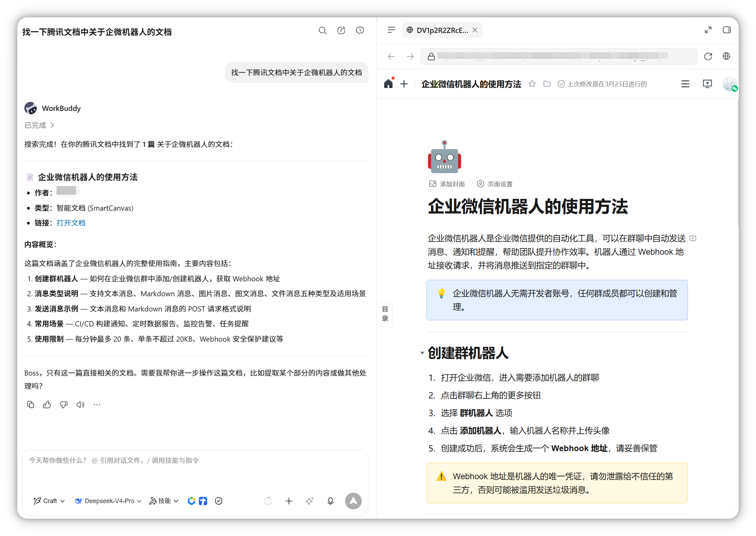This screenshot has width=756, height=536.
Task: Open the Deepseek-V4-Pro model dropdown
Action: point(108,501)
